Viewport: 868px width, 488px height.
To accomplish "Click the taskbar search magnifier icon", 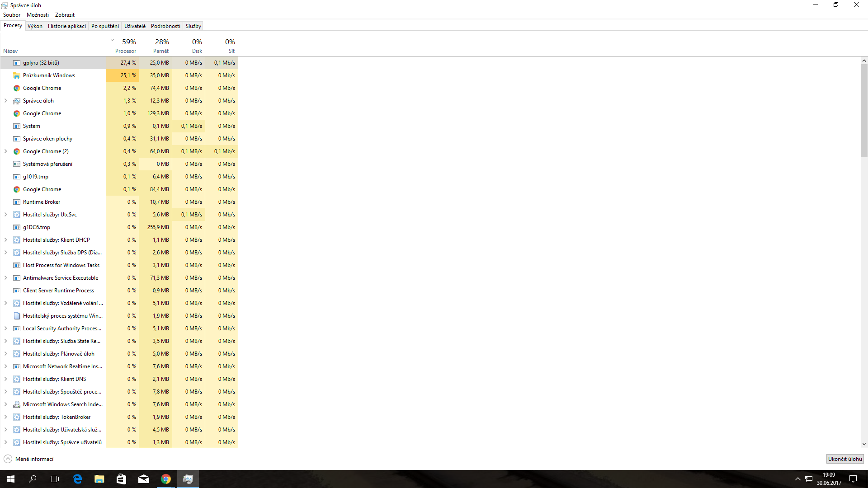I will [x=33, y=479].
